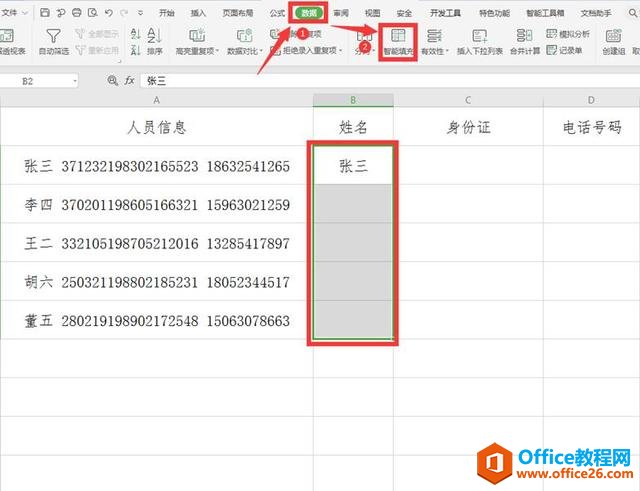Image resolution: width=640 pixels, height=491 pixels.
Task: Select the cell with 张三 371232198302165523
Action: (157, 165)
